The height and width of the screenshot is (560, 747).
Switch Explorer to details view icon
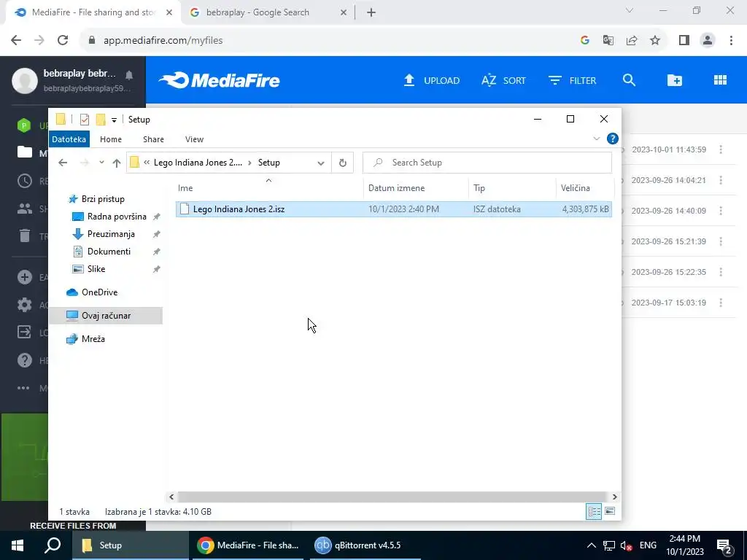click(594, 511)
